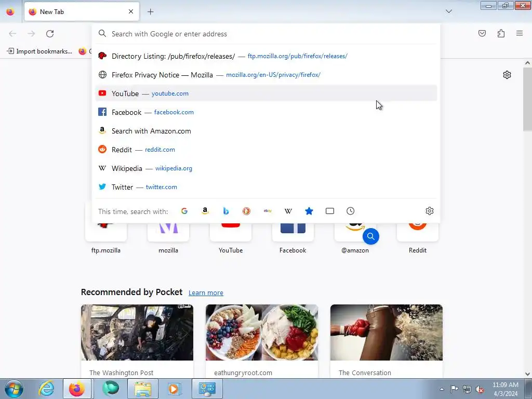Choose the Firefox Privacy Notice suggestion
Image resolution: width=532 pixels, height=399 pixels.
(266, 75)
